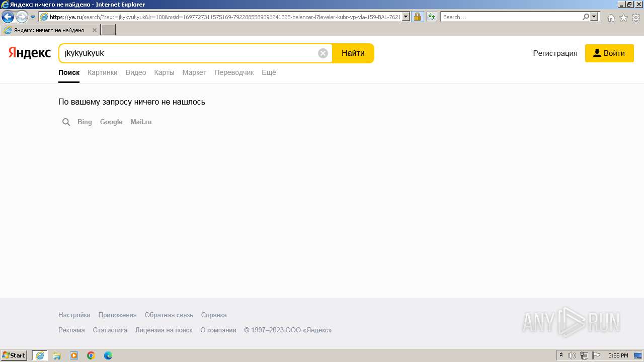This screenshot has width=644, height=362.
Task: Open Справка footer link
Action: click(214, 315)
